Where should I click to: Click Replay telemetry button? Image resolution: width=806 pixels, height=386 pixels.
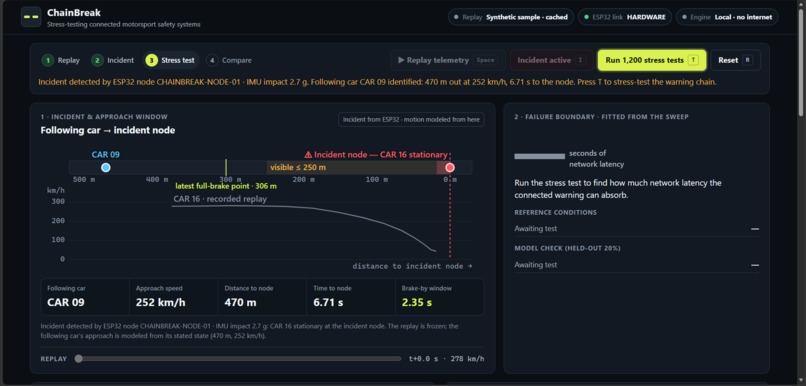[447, 60]
